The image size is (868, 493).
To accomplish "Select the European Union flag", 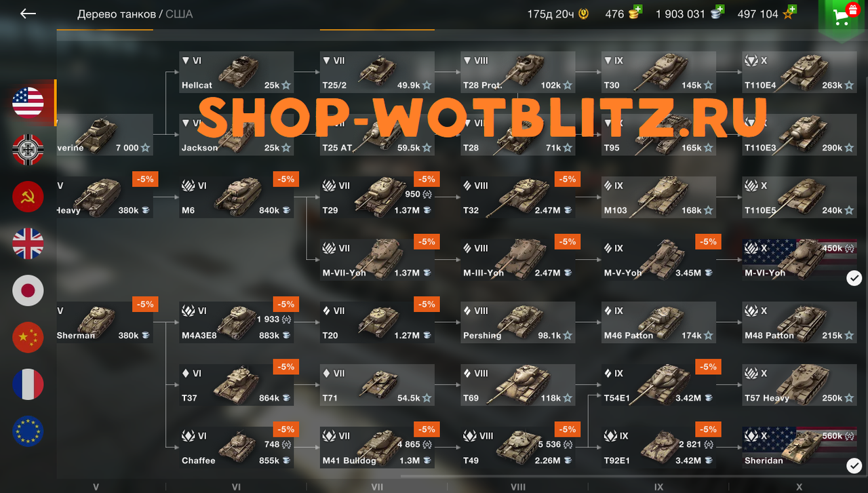I will (x=28, y=431).
